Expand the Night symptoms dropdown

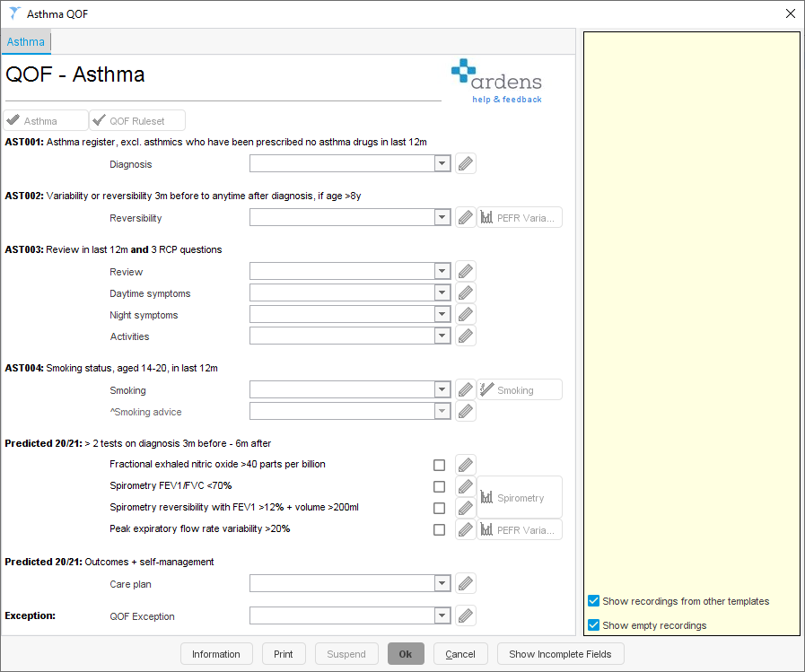pos(442,315)
